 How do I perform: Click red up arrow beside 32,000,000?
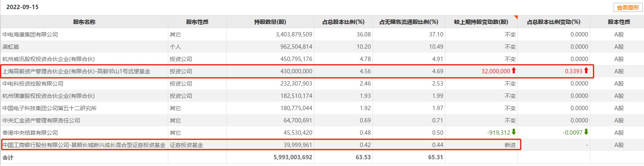click(514, 71)
